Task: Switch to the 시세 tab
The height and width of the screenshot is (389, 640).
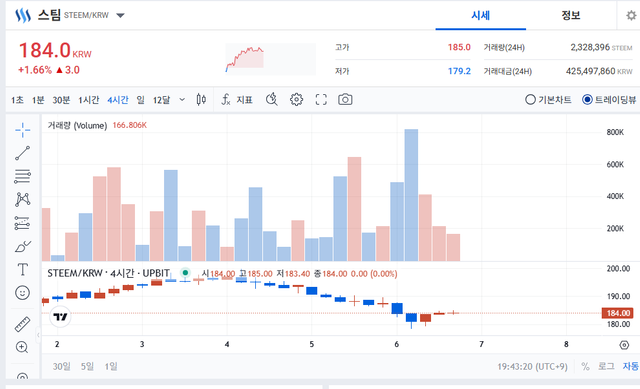Action: 480,16
